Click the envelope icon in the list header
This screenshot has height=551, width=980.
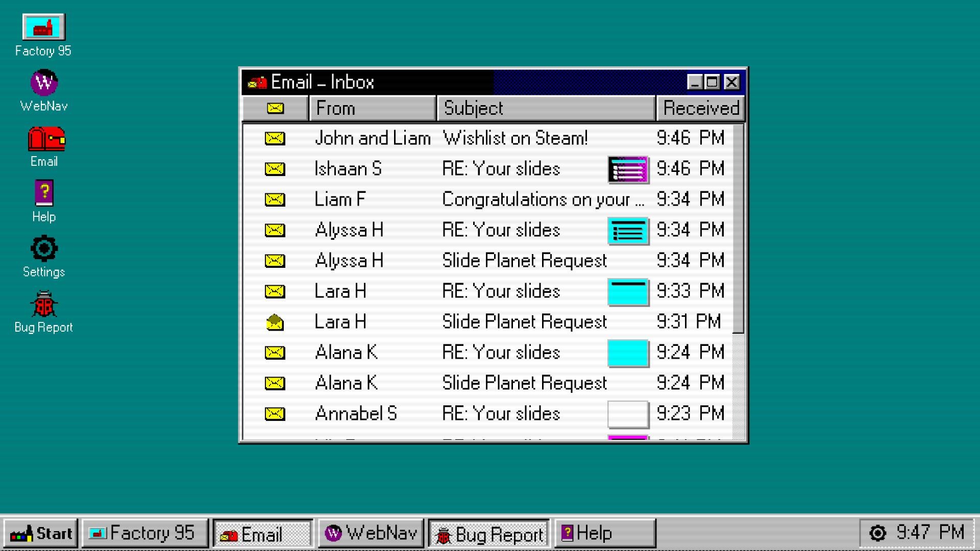(274, 108)
